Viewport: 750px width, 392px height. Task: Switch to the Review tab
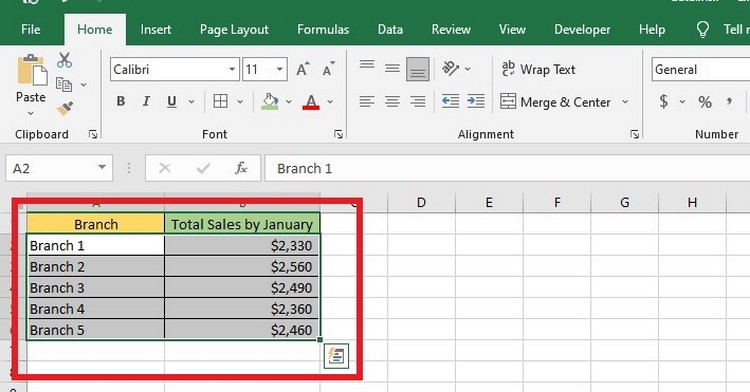pyautogui.click(x=451, y=30)
